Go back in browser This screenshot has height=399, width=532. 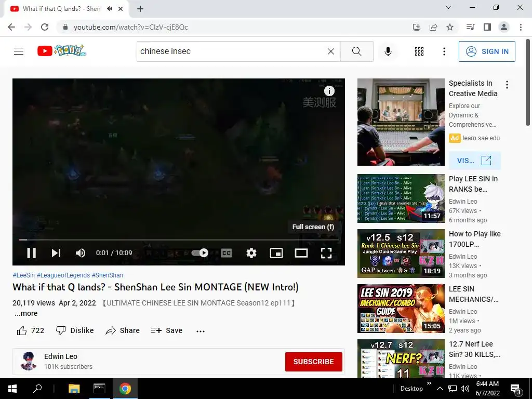[x=11, y=27]
